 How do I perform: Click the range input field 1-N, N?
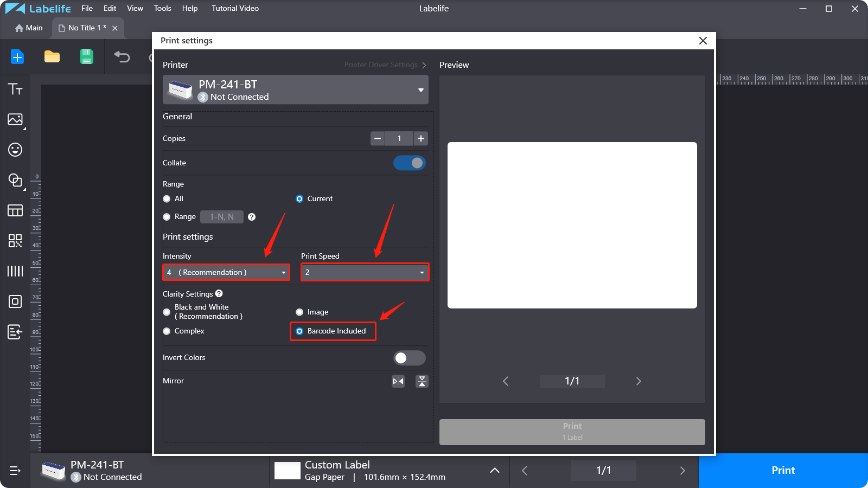[x=222, y=217]
